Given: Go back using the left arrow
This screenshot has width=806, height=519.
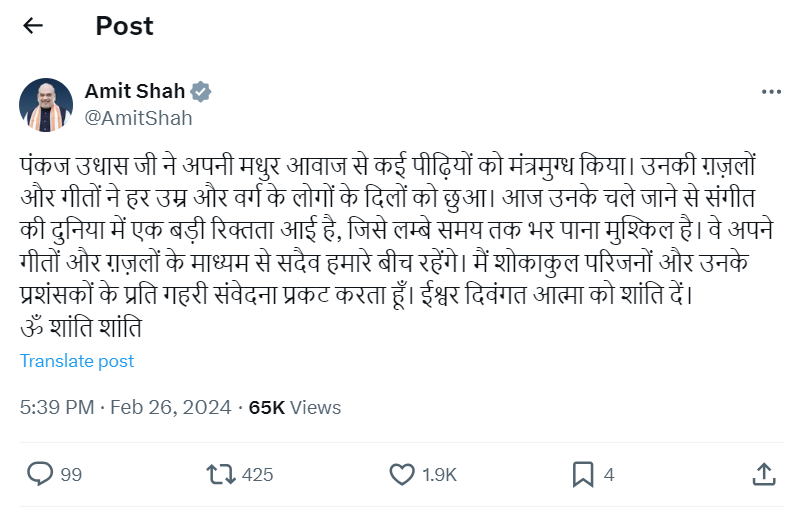Looking at the screenshot, I should click(x=33, y=26).
